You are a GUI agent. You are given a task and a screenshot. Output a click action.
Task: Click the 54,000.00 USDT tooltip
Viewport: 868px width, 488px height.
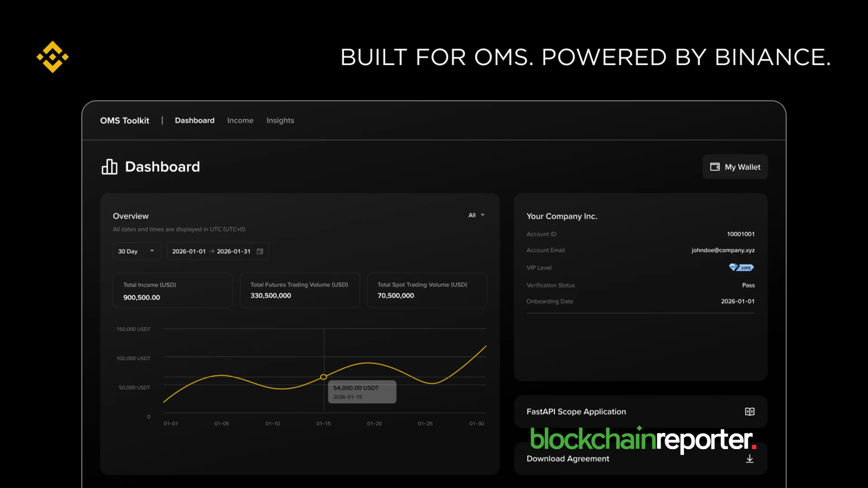pos(362,392)
